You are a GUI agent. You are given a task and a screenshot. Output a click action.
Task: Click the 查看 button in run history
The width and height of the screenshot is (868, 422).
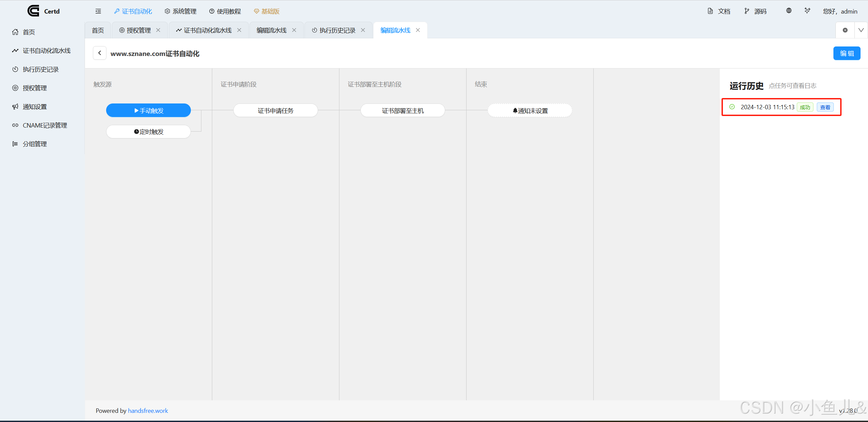[825, 107]
